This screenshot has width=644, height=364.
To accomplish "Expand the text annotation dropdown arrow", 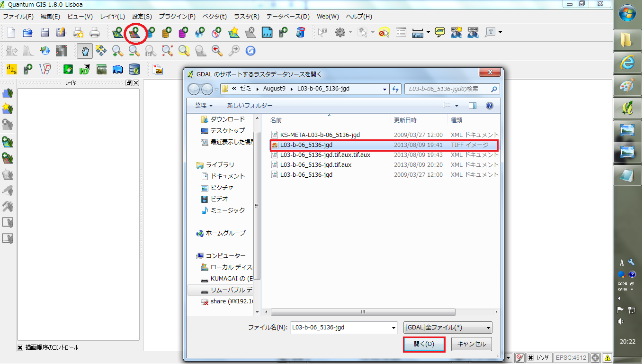I will [x=500, y=33].
